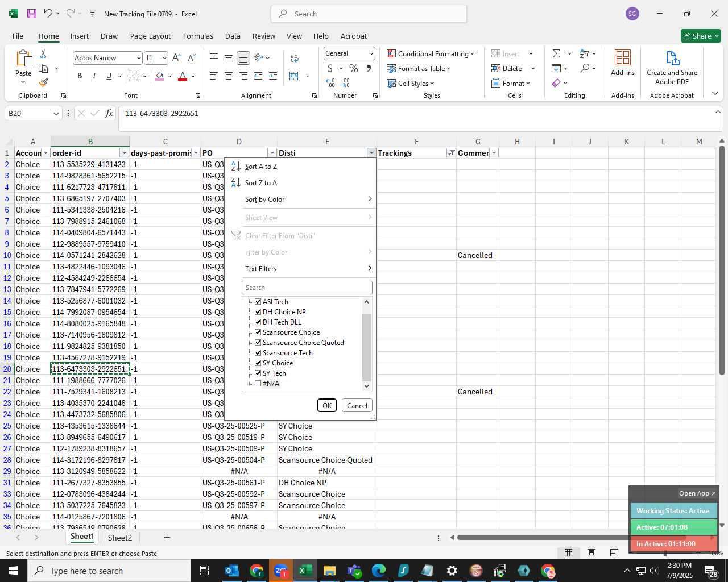Open the Data ribbon tab

(233, 36)
